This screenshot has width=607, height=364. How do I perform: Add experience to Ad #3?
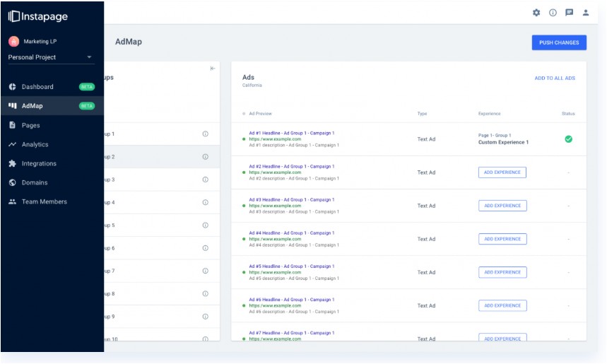pyautogui.click(x=502, y=206)
